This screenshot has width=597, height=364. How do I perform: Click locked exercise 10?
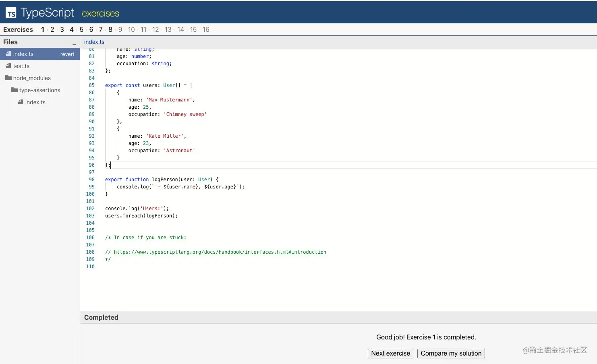coord(131,29)
